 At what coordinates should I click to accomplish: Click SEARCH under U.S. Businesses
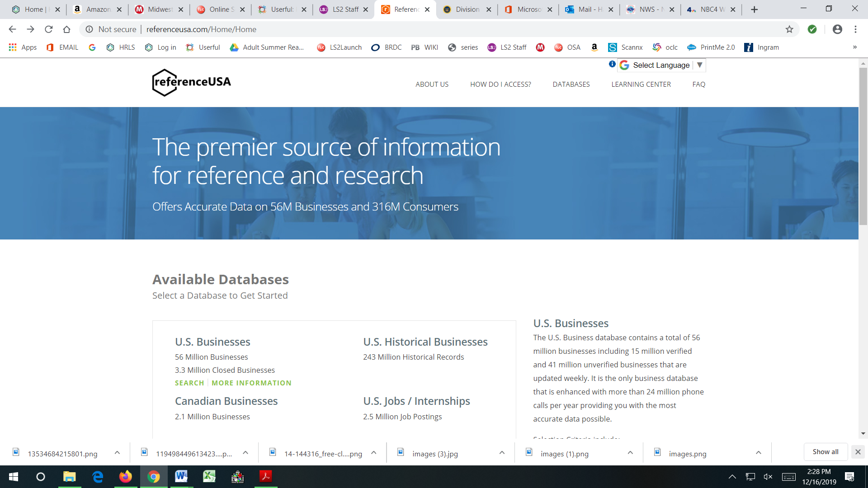tap(189, 383)
